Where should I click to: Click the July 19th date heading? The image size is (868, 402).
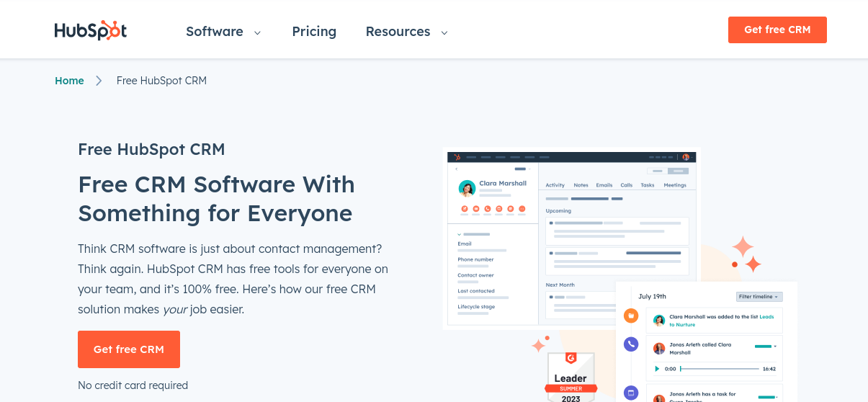(x=652, y=296)
